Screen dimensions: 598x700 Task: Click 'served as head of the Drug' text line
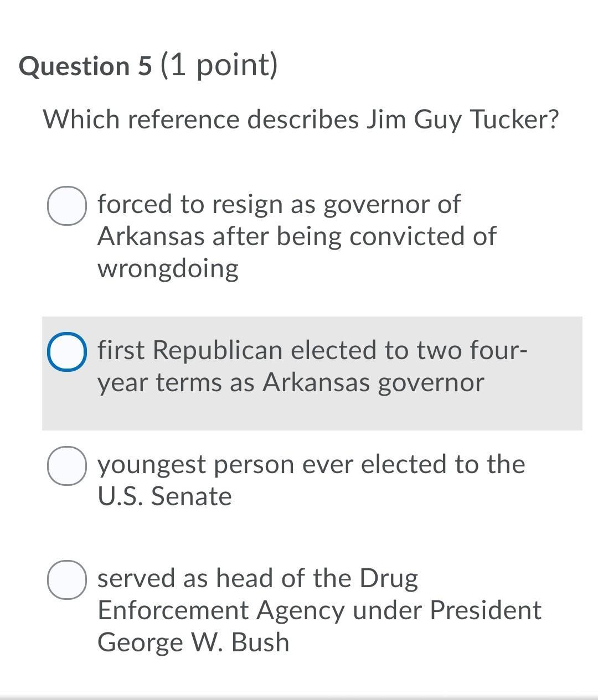(x=257, y=578)
